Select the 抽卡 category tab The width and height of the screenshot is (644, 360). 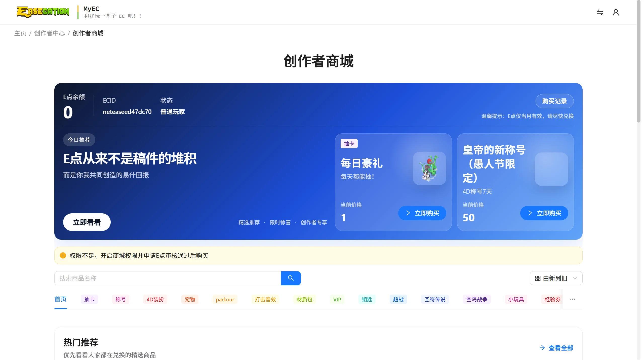pos(89,299)
